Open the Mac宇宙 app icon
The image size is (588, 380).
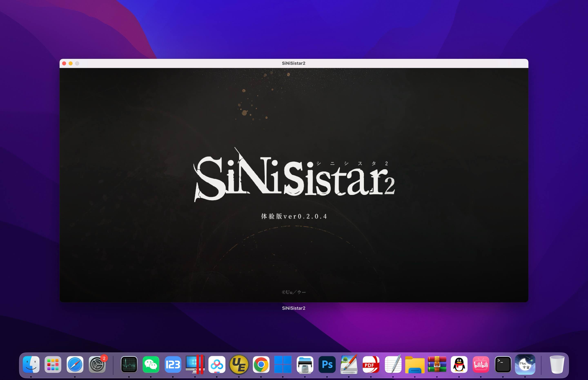[525, 364]
